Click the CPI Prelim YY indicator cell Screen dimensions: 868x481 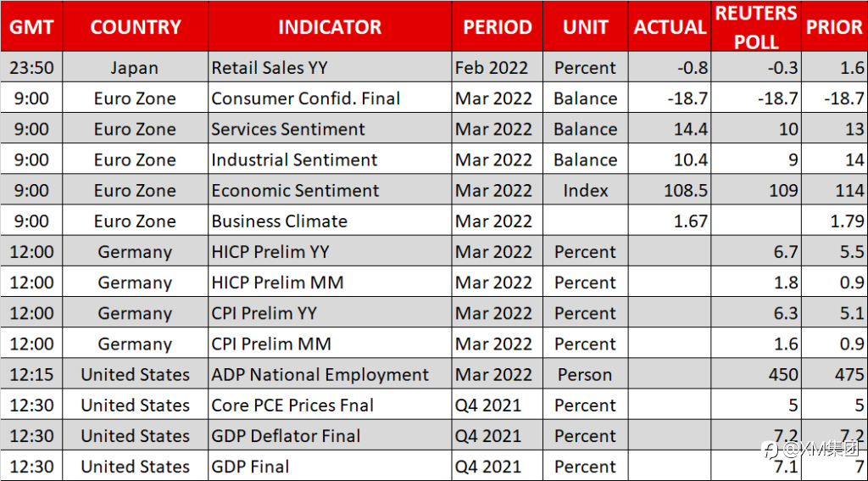click(330, 313)
